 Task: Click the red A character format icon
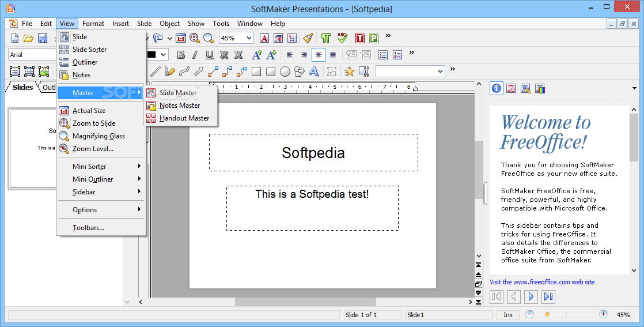coord(264,38)
